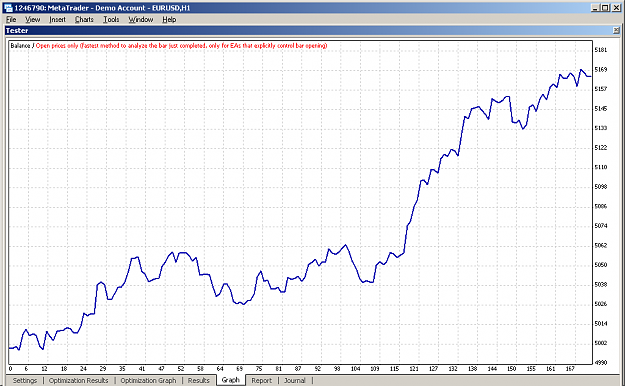Open the Tools menu
This screenshot has width=625, height=386.
pos(111,20)
